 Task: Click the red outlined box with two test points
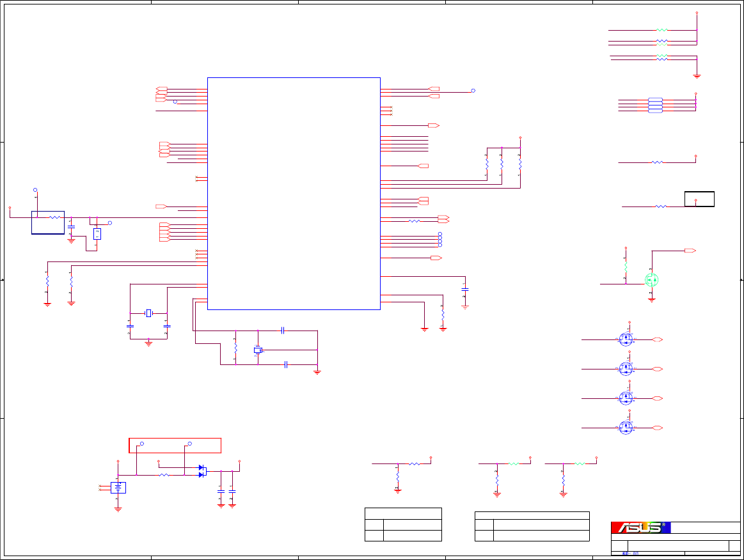click(175, 445)
